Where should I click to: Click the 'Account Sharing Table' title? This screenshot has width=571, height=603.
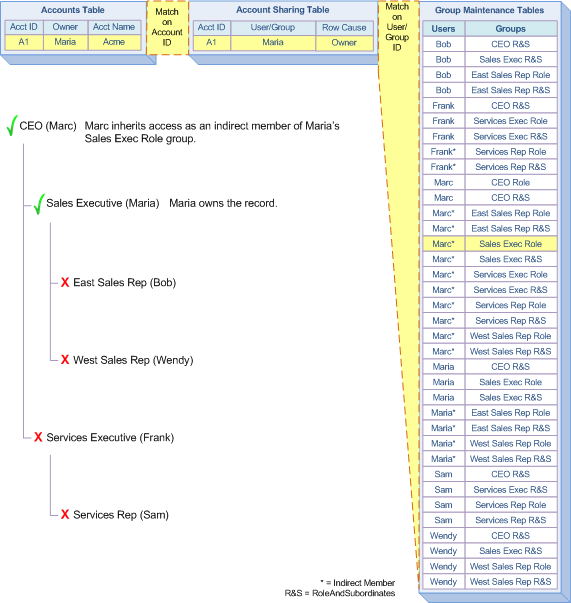283,10
